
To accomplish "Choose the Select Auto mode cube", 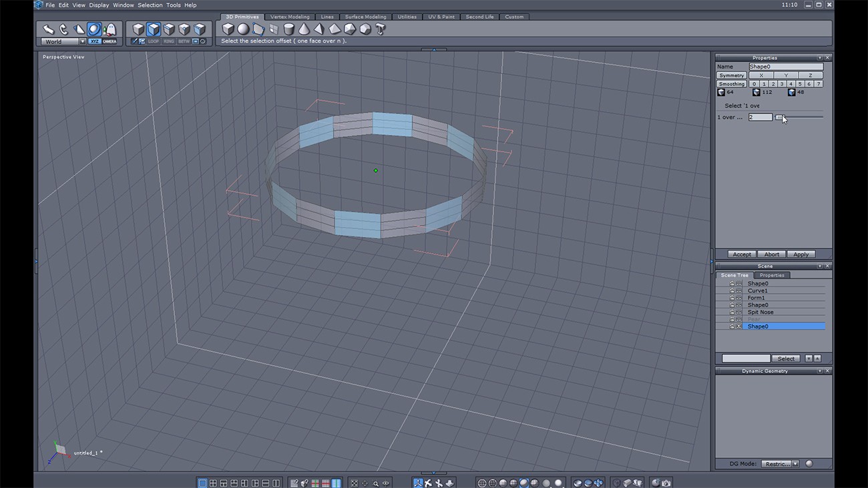I will [200, 29].
